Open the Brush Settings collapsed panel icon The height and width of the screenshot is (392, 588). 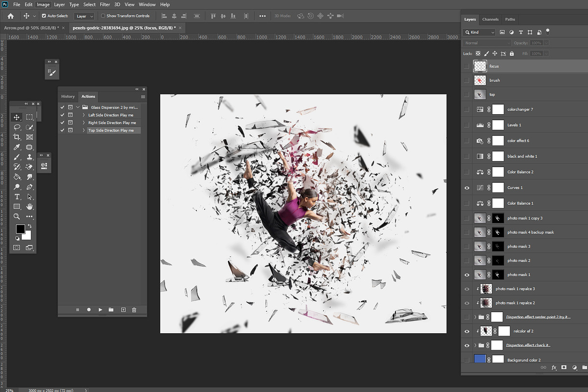52,73
